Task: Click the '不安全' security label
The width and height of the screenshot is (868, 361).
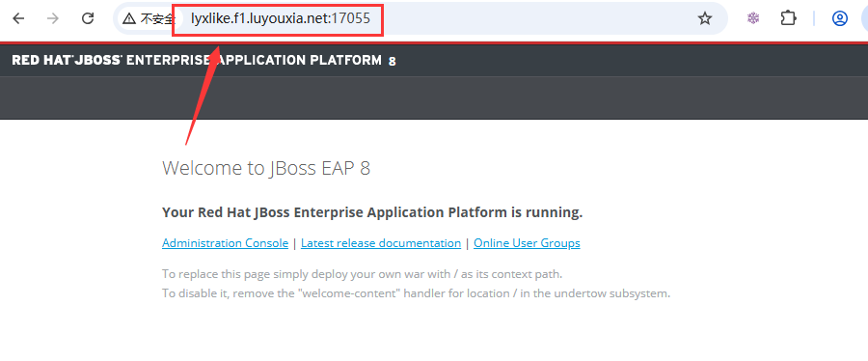Action: tap(157, 19)
